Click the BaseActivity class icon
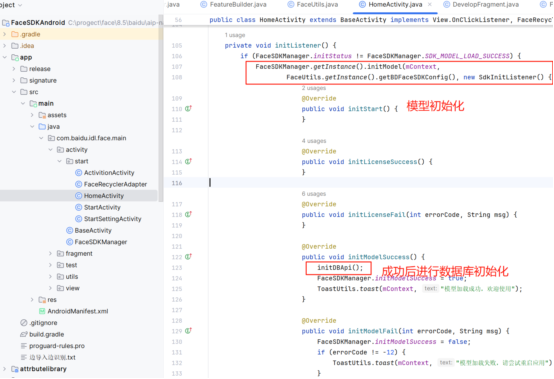This screenshot has width=554, height=379. [70, 231]
